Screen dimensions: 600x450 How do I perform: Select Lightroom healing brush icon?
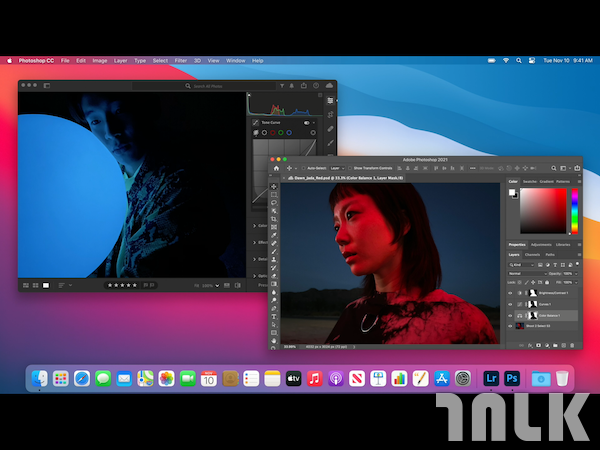pos(330,129)
